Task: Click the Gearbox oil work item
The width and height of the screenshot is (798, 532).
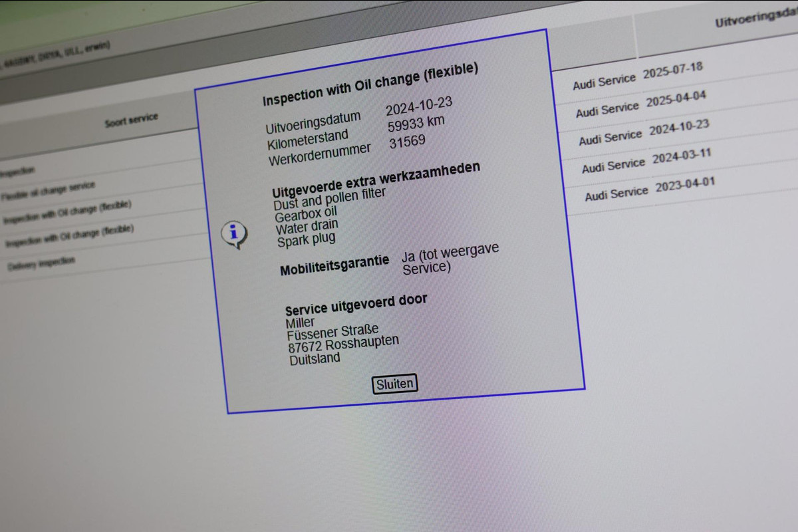Action: (306, 214)
